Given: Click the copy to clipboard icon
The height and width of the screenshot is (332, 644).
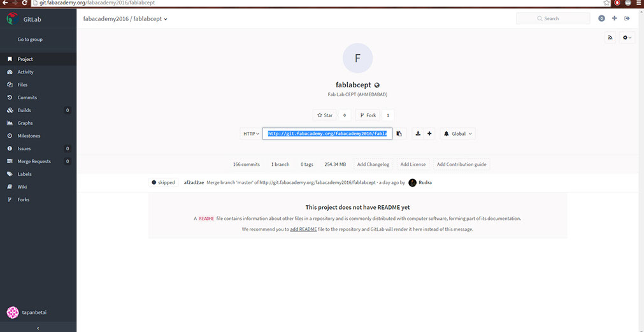Looking at the screenshot, I should (399, 134).
